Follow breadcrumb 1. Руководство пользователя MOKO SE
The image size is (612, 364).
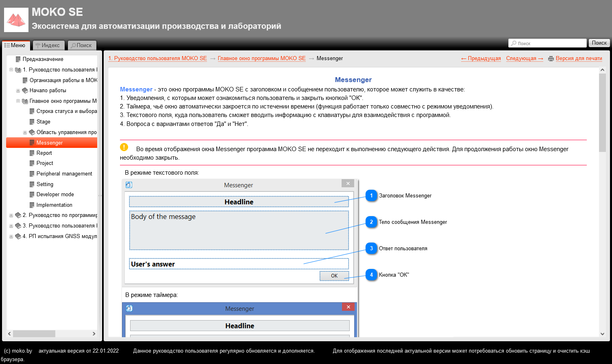pos(157,58)
